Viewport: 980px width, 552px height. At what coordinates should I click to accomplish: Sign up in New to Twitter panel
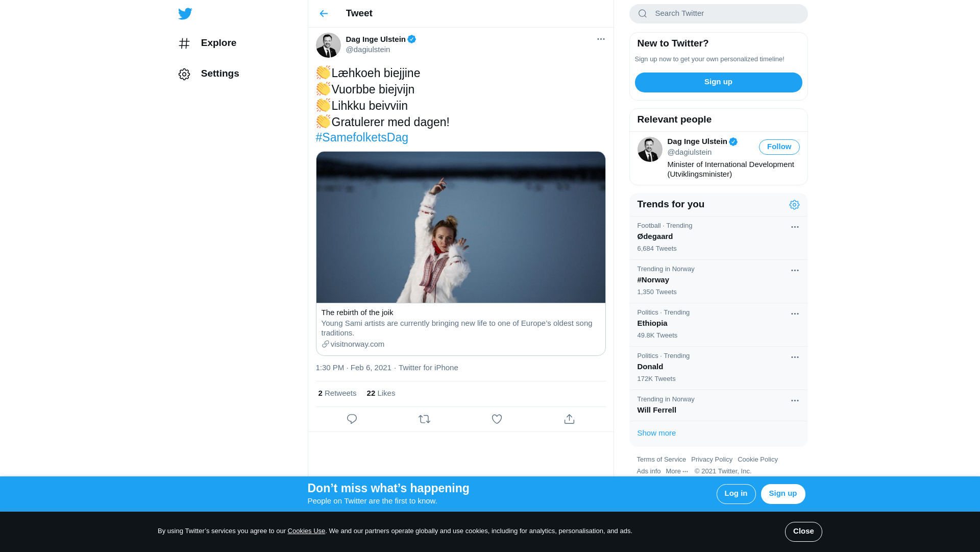tap(718, 82)
